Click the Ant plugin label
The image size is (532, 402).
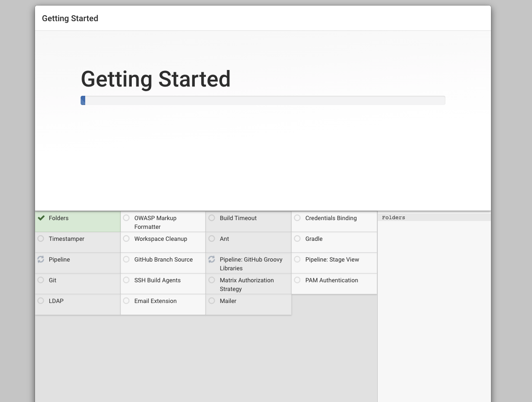point(224,239)
